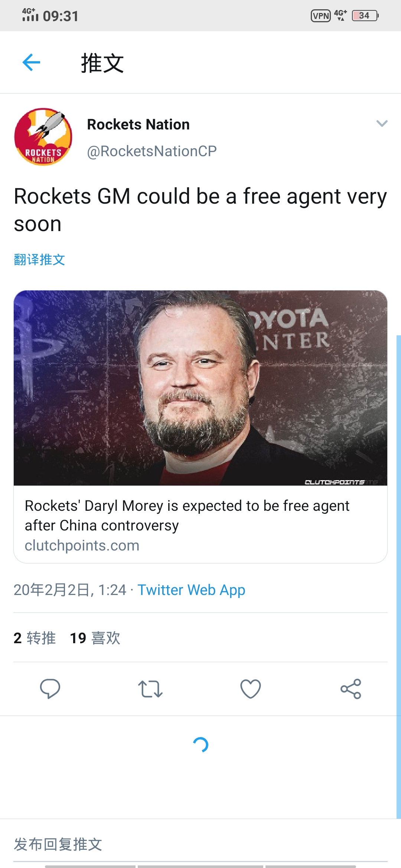
Task: Open Rockets Nation profile avatar
Action: (x=43, y=137)
